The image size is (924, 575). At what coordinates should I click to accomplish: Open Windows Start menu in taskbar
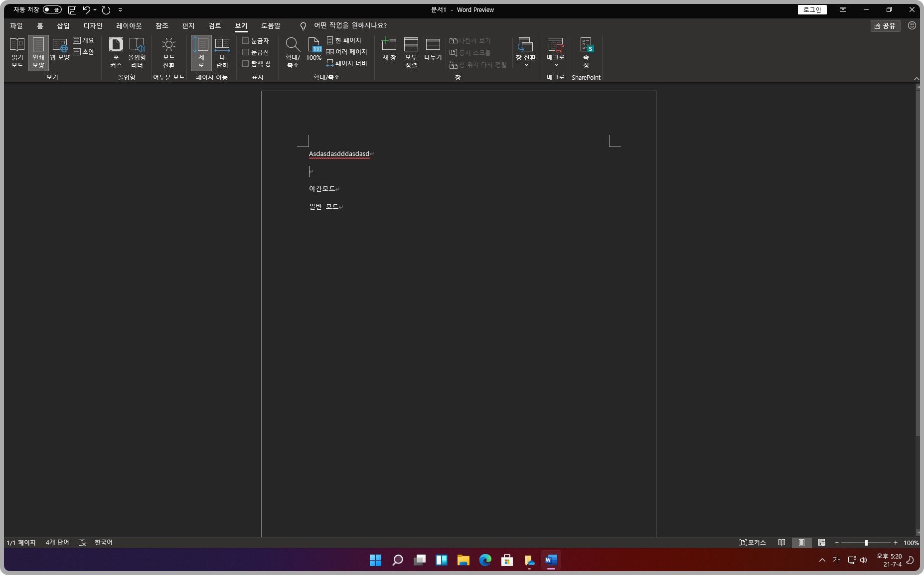coord(376,560)
